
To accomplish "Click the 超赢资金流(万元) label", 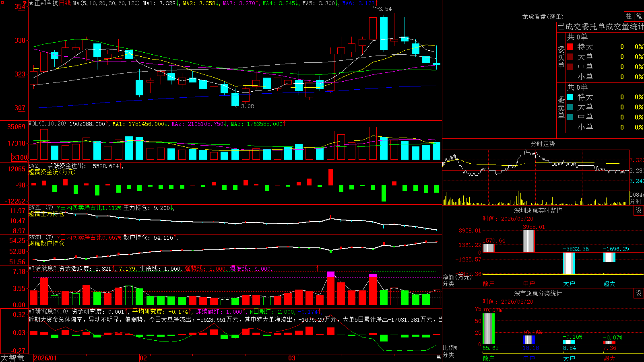I will click(x=52, y=172).
